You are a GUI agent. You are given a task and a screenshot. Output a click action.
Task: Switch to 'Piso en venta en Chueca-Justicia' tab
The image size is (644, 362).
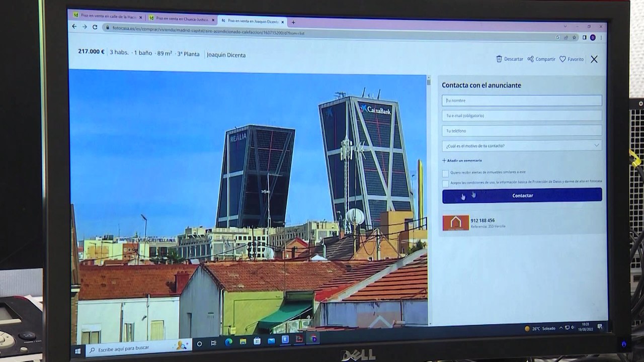181,19
